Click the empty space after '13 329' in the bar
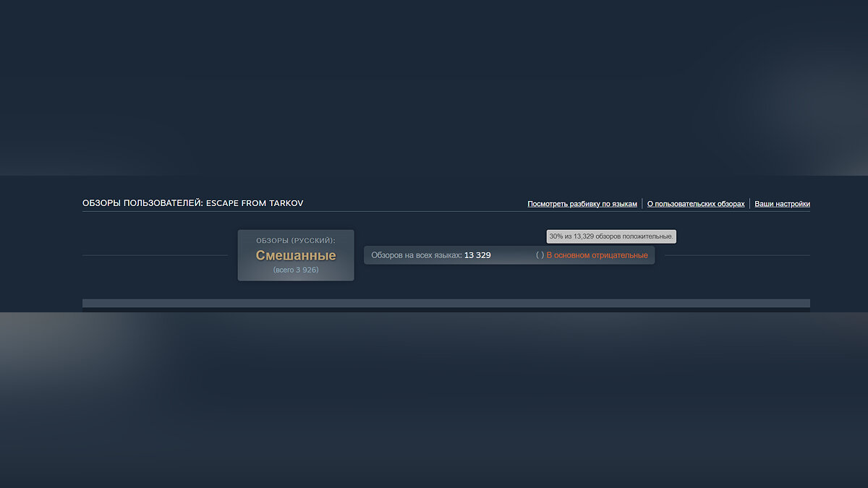This screenshot has width=868, height=488. pos(512,255)
